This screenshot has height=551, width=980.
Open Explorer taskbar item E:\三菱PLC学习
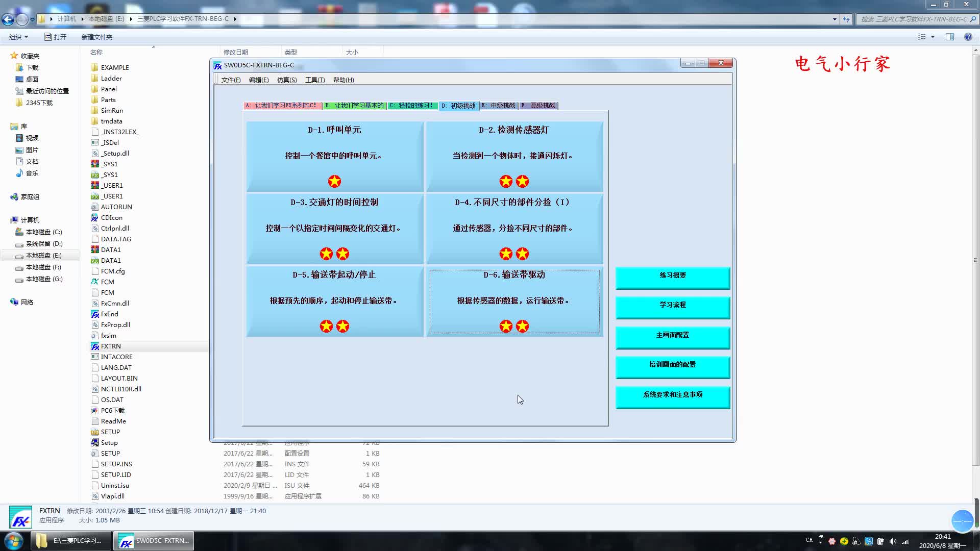(71, 541)
